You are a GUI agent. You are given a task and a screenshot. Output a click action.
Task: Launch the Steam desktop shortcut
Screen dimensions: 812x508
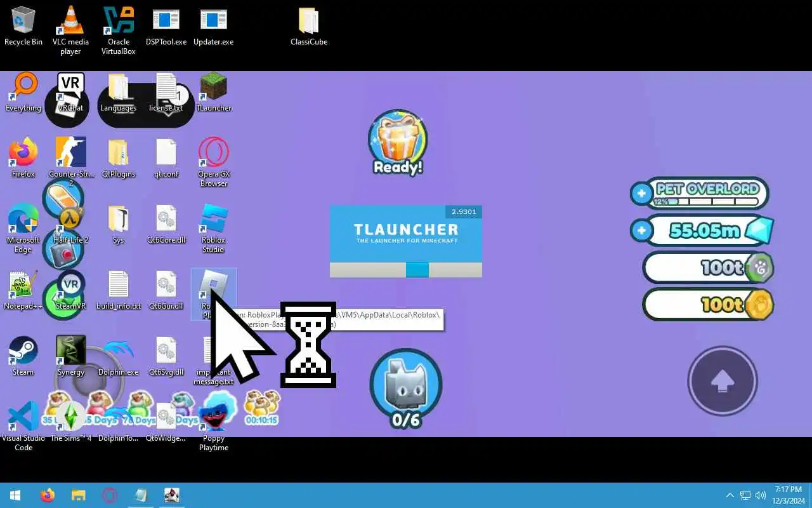tap(23, 357)
